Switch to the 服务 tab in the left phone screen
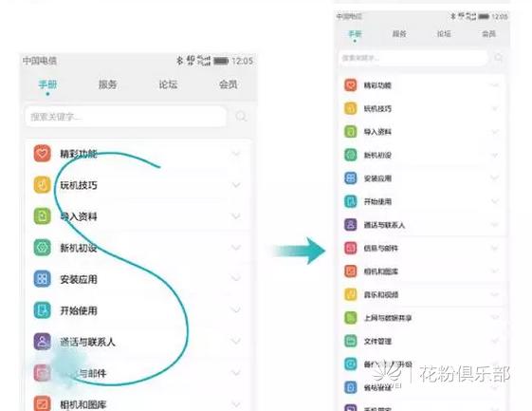This screenshot has width=532, height=411. [x=107, y=84]
